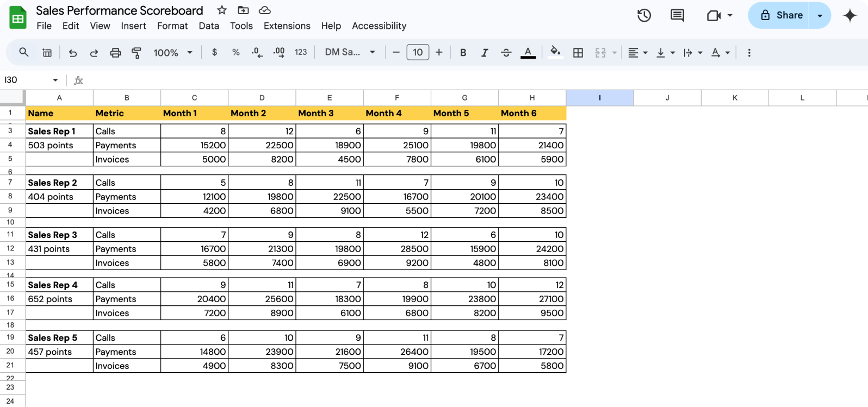Image resolution: width=868 pixels, height=407 pixels.
Task: Print the spreadsheet
Action: (x=115, y=53)
